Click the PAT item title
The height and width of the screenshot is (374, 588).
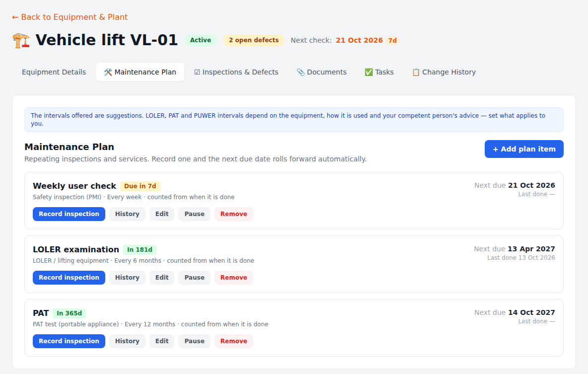click(x=41, y=313)
